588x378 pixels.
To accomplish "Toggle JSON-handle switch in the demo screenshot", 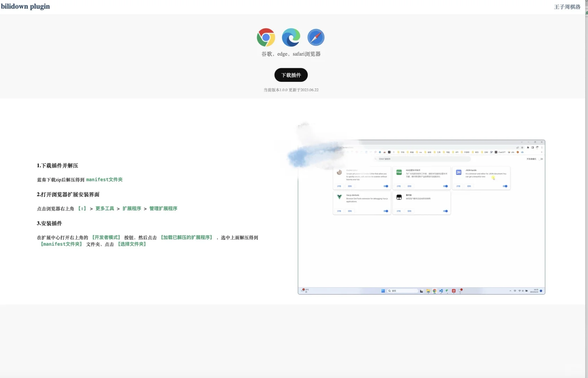I will click(x=505, y=186).
